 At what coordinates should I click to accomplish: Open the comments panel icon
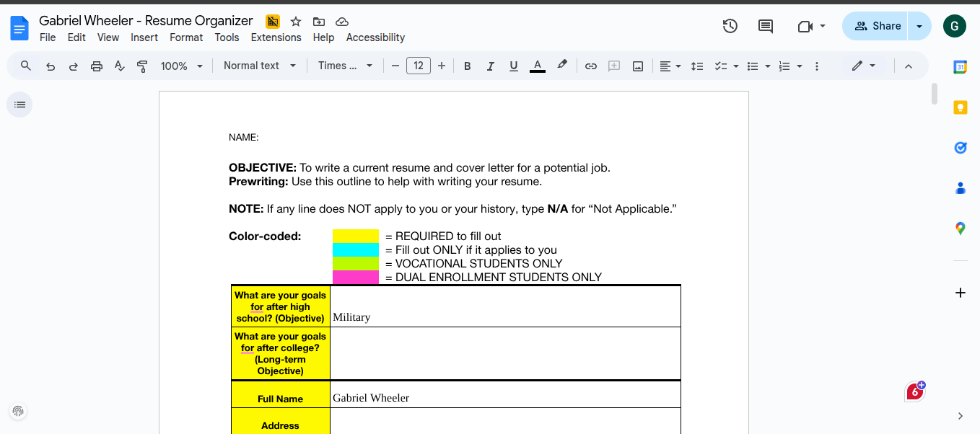(x=766, y=26)
